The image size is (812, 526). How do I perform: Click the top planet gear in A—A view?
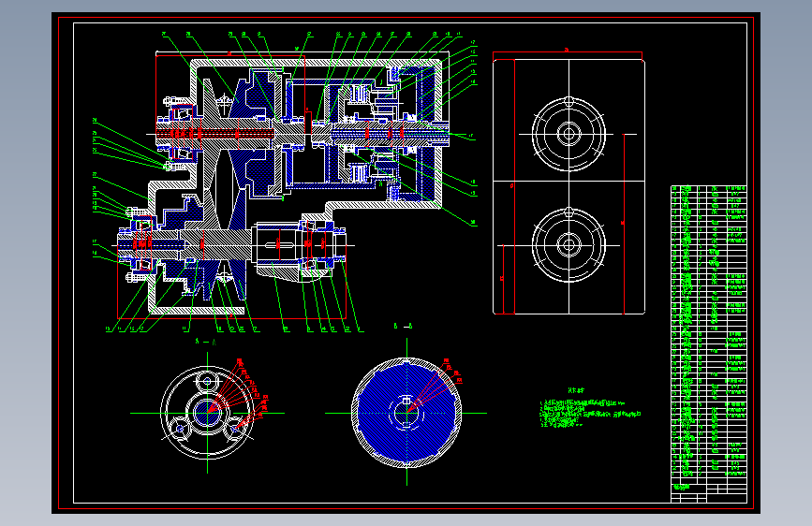(x=207, y=382)
